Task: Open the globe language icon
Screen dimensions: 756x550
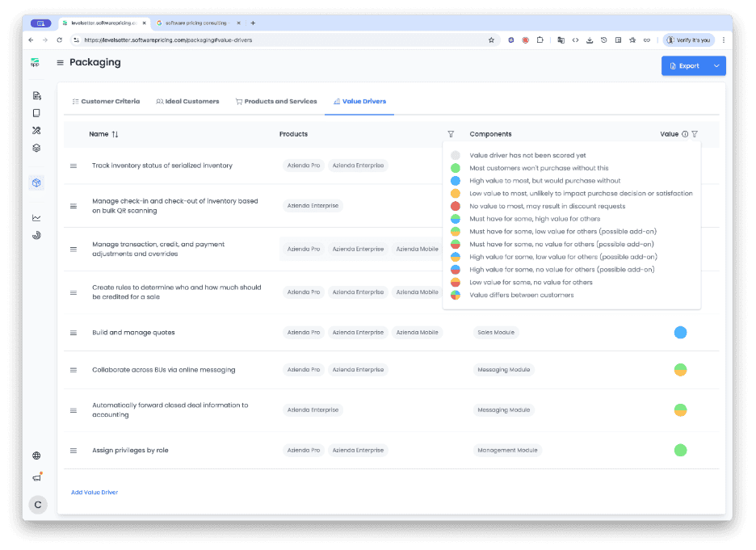Action: (36, 456)
